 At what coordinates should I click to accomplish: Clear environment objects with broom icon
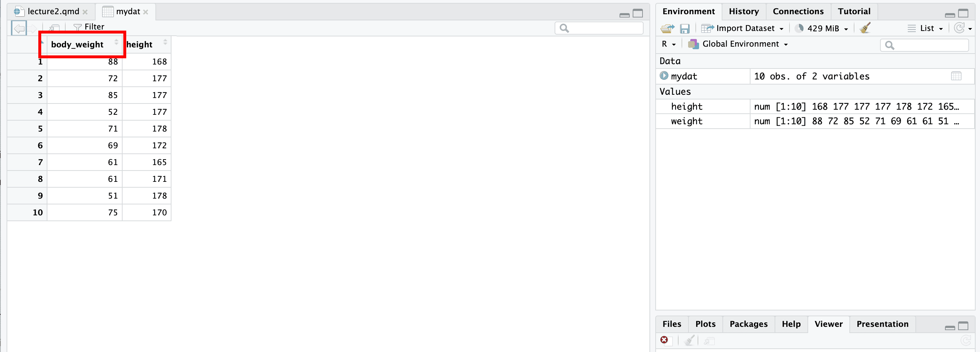[865, 28]
